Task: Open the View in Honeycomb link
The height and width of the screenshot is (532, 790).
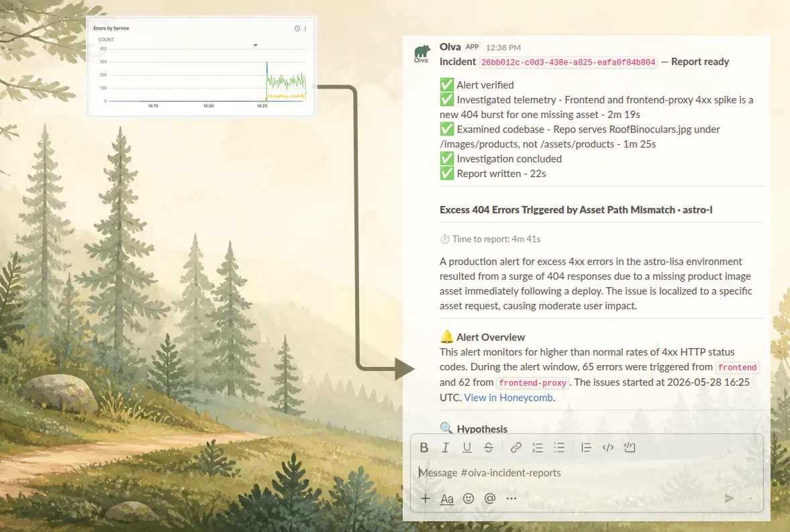Action: (508, 397)
